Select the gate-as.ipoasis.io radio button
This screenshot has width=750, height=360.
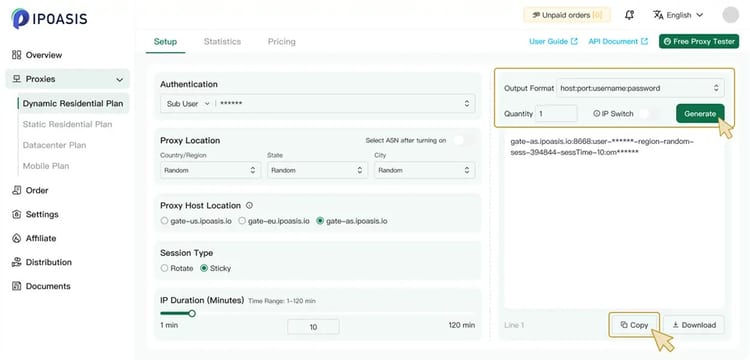click(320, 221)
